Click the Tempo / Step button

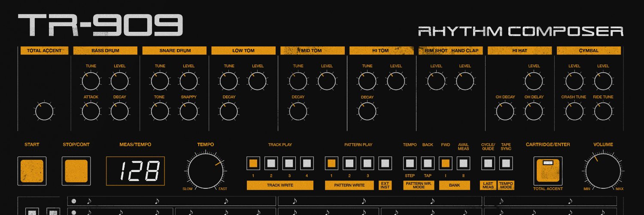410,163
